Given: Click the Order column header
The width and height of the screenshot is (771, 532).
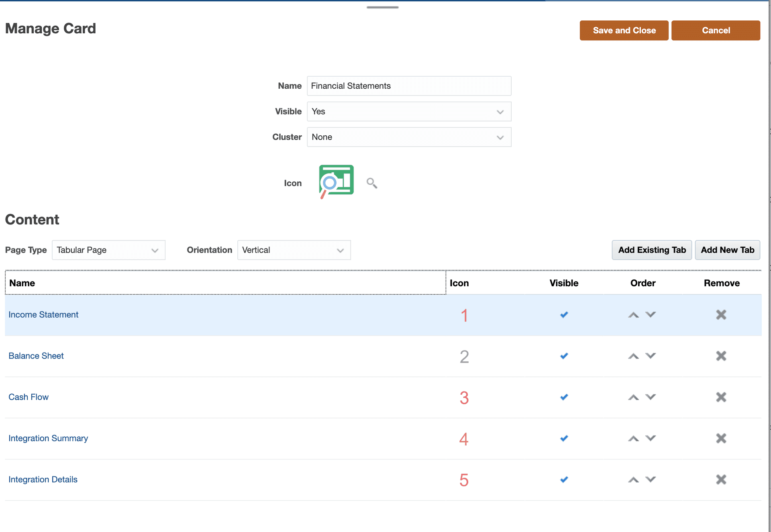Looking at the screenshot, I should 643,283.
